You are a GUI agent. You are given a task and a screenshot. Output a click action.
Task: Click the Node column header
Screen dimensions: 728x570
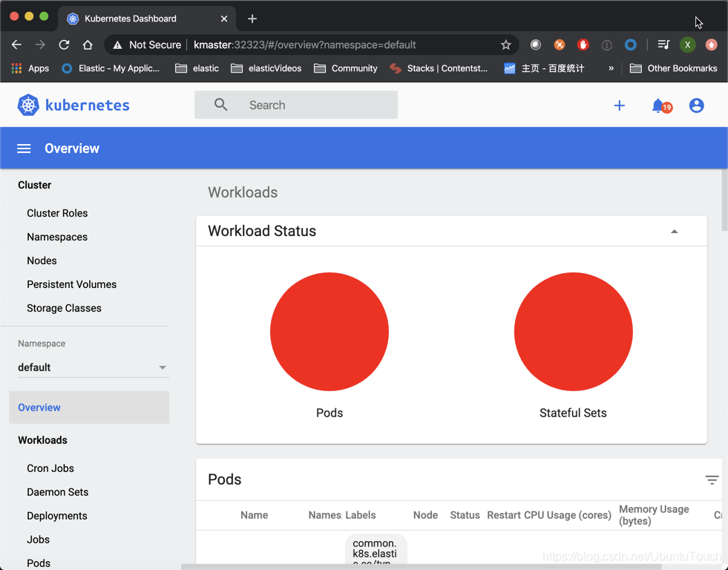click(425, 515)
